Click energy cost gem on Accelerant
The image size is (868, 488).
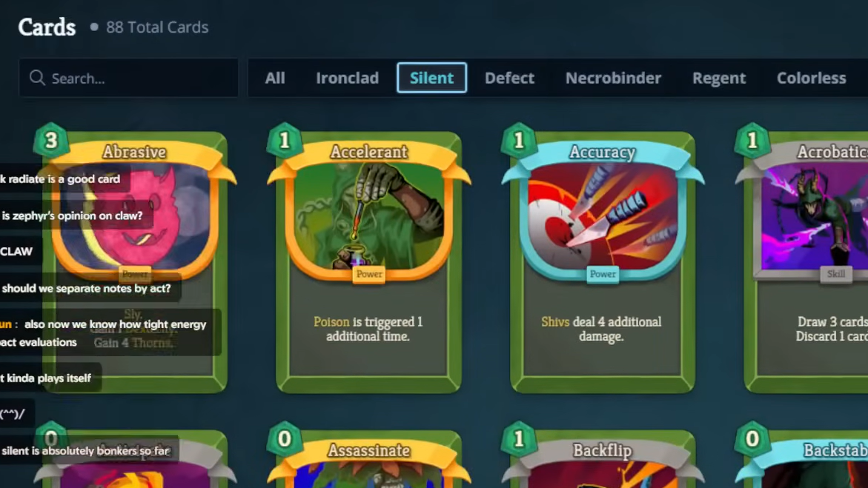285,141
